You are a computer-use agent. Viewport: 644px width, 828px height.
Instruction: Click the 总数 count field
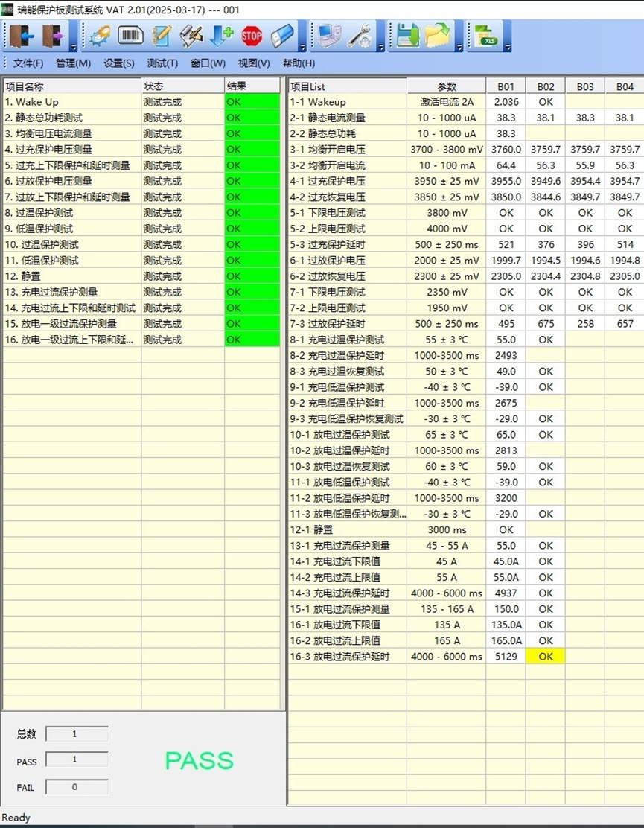coord(77,734)
